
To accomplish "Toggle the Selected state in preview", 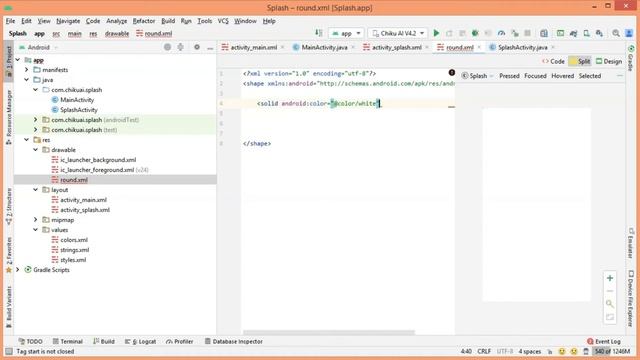I will [590, 76].
